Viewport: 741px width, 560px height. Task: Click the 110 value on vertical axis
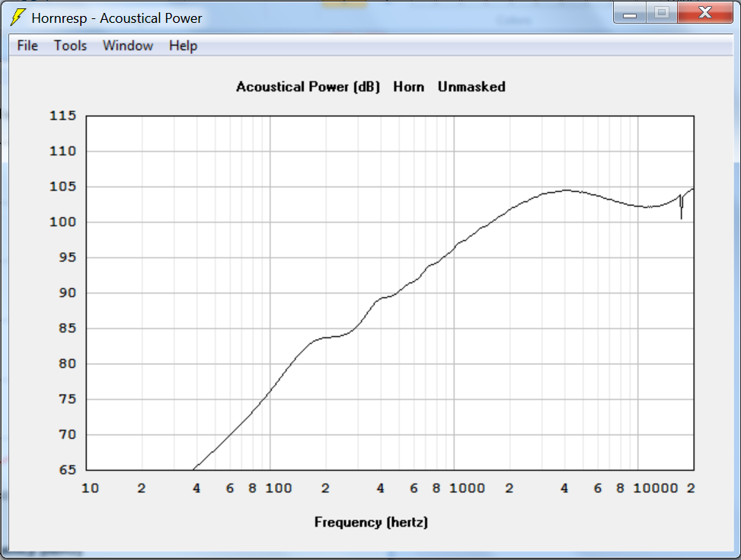[63, 152]
